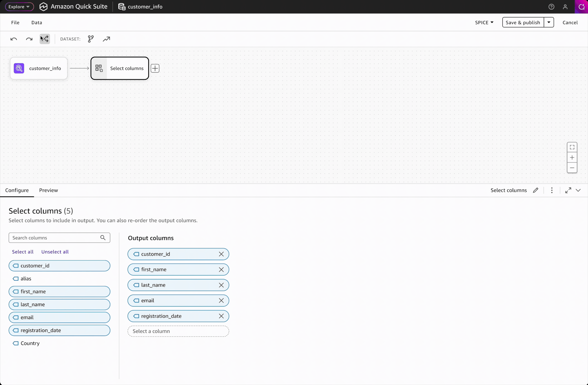
Task: Zoom in on the canvas
Action: tap(572, 158)
